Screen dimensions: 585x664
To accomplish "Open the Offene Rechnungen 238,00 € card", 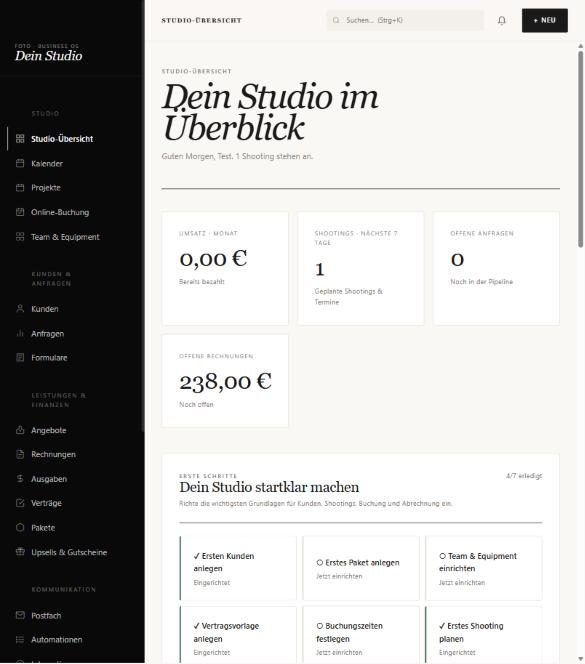I will tap(225, 381).
